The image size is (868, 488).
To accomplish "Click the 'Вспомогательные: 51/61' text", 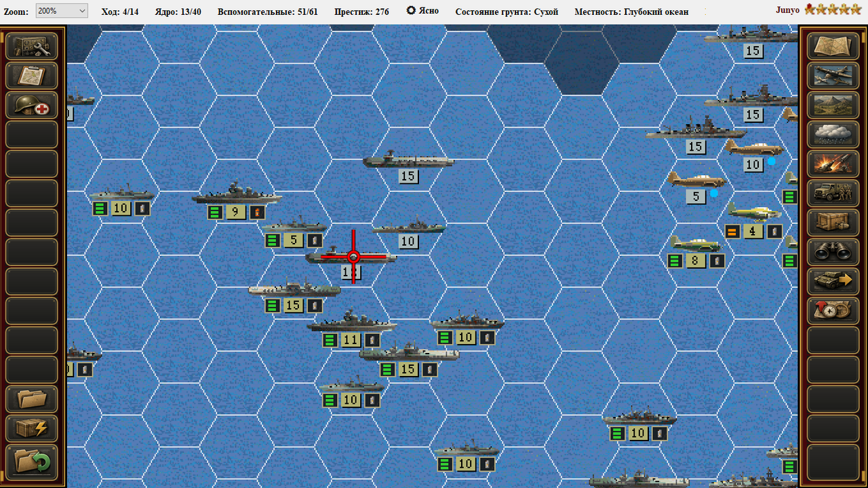I will [268, 12].
